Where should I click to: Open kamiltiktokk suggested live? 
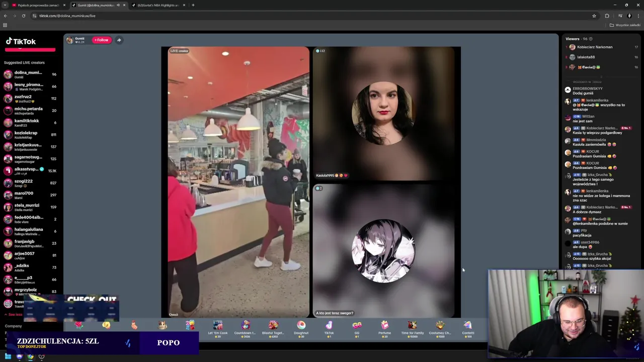tap(30, 123)
